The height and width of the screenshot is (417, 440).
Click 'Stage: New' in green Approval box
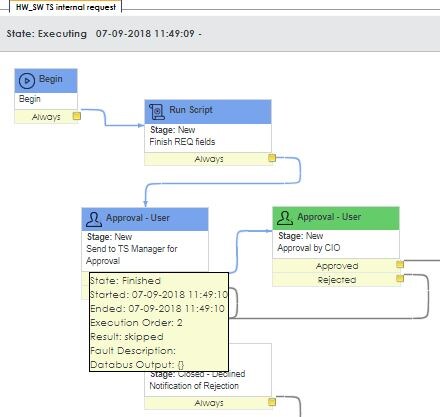301,236
